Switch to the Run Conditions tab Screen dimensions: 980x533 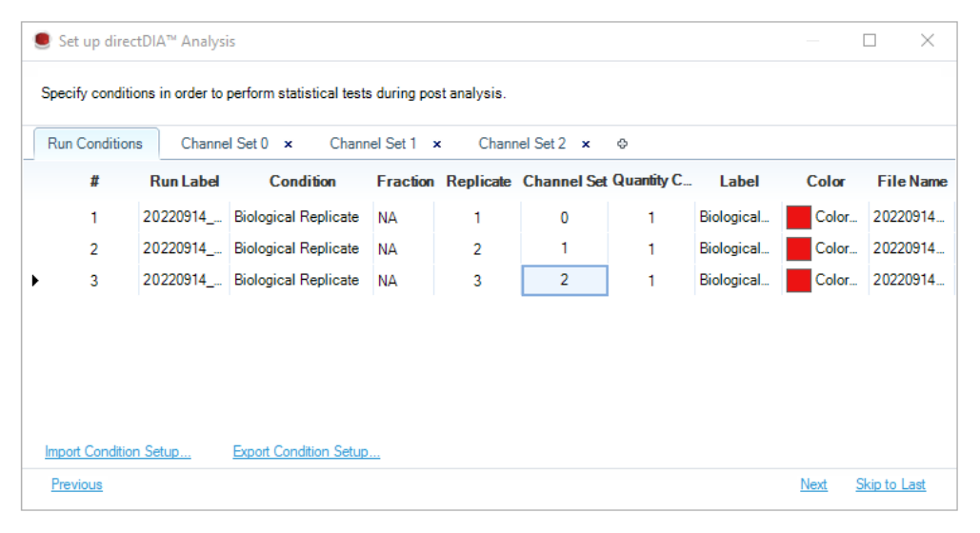coord(95,144)
